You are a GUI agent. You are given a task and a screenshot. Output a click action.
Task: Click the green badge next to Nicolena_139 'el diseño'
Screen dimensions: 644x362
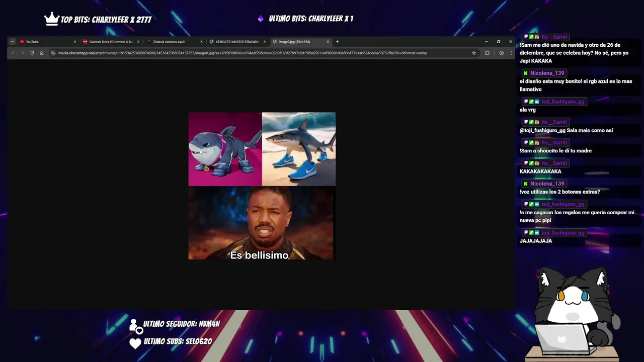(x=525, y=73)
